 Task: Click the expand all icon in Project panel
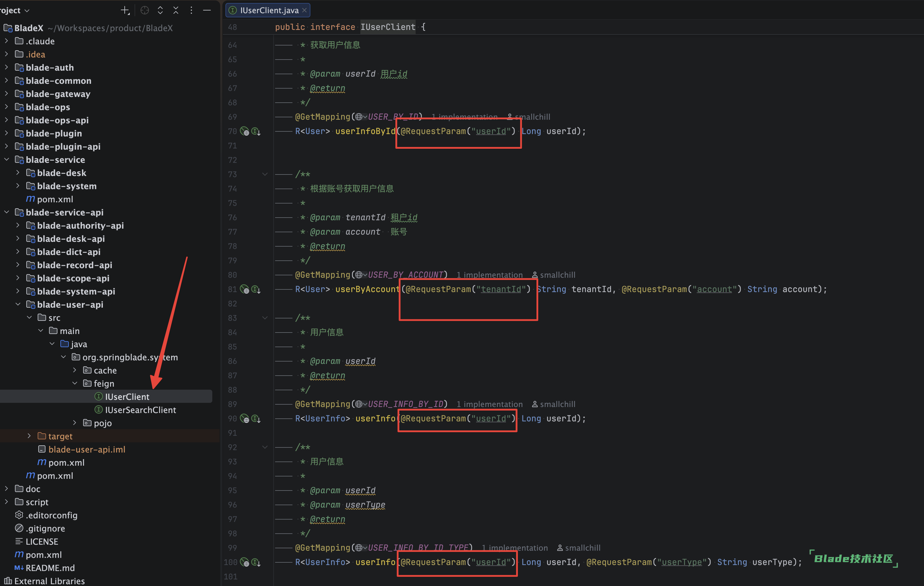[160, 10]
